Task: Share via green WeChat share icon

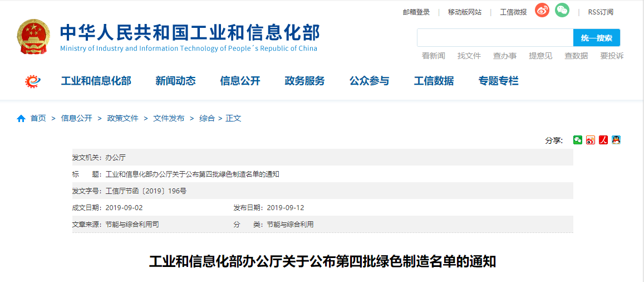Action: click(578, 140)
